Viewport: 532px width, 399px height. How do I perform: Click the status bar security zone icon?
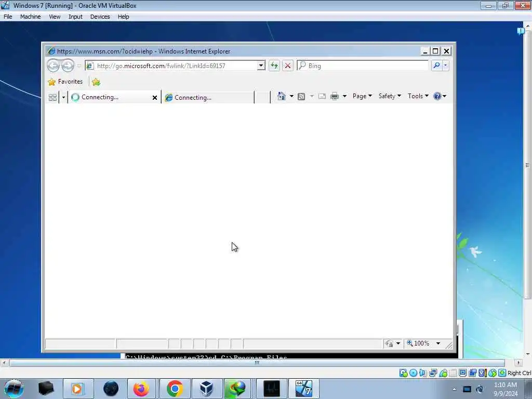coord(390,344)
